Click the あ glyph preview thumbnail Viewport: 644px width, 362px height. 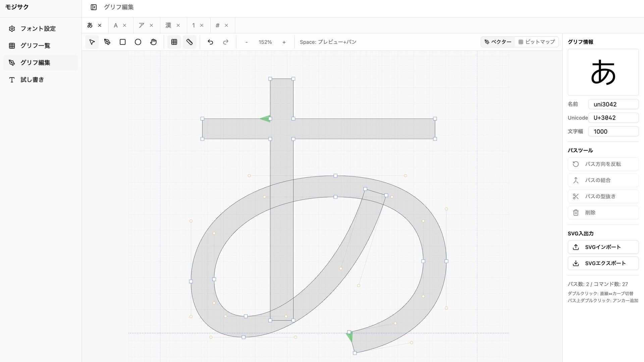coord(603,72)
